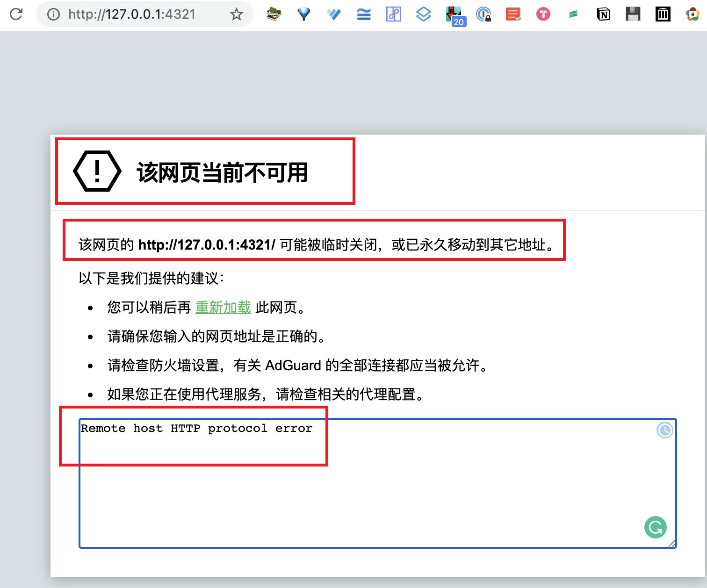
Task: Click the blue double-checkmark extension icon
Action: pos(334,14)
